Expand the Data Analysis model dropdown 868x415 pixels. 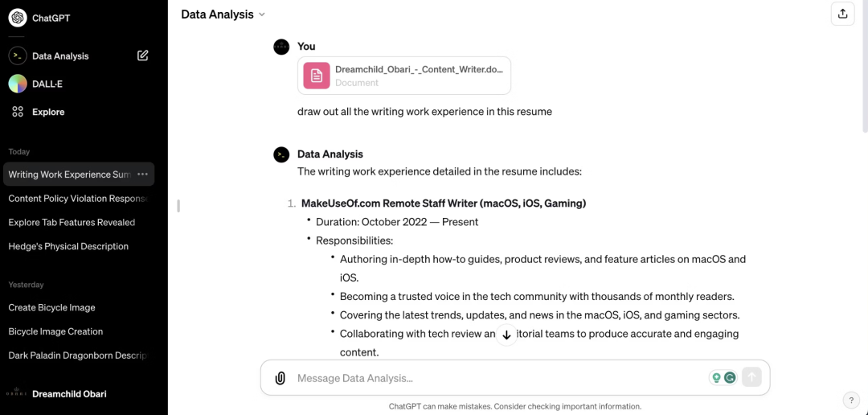point(223,14)
